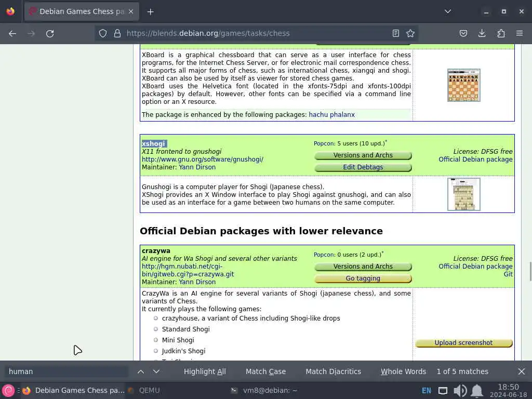Click the Firefox logo in title bar
Screen dimensions: 532x399
[10, 11]
